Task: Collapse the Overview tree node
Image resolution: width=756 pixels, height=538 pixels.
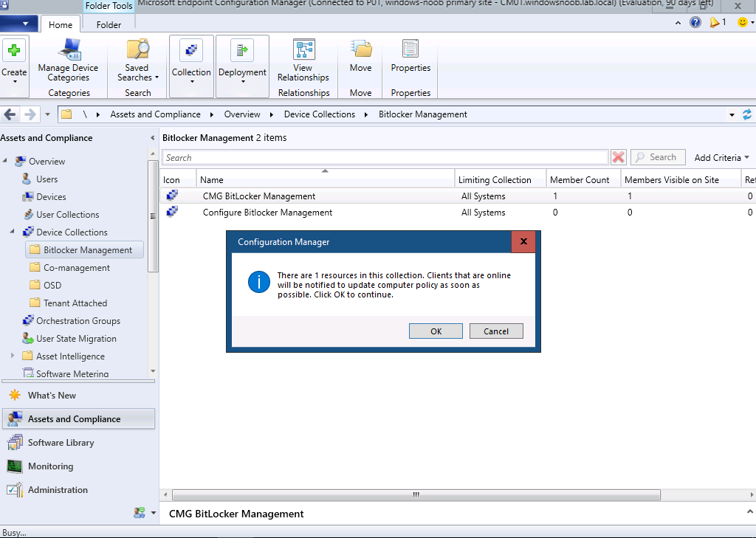Action: point(5,161)
